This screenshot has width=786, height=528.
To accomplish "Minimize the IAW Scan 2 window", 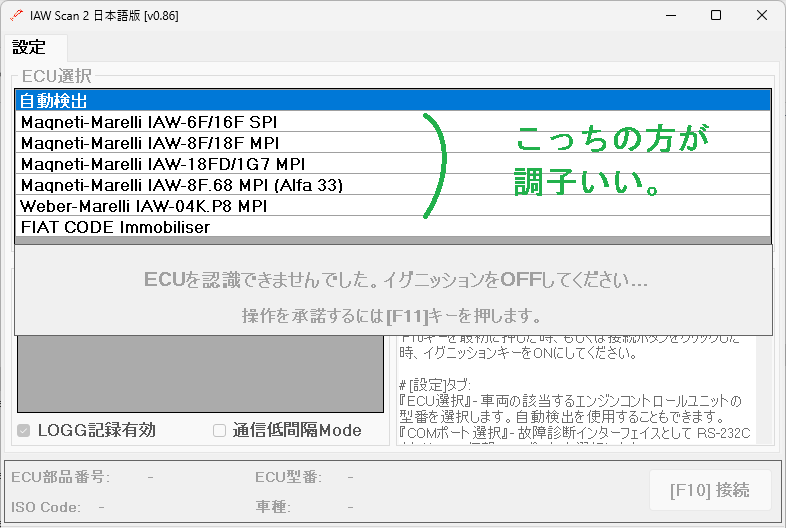I will click(671, 16).
